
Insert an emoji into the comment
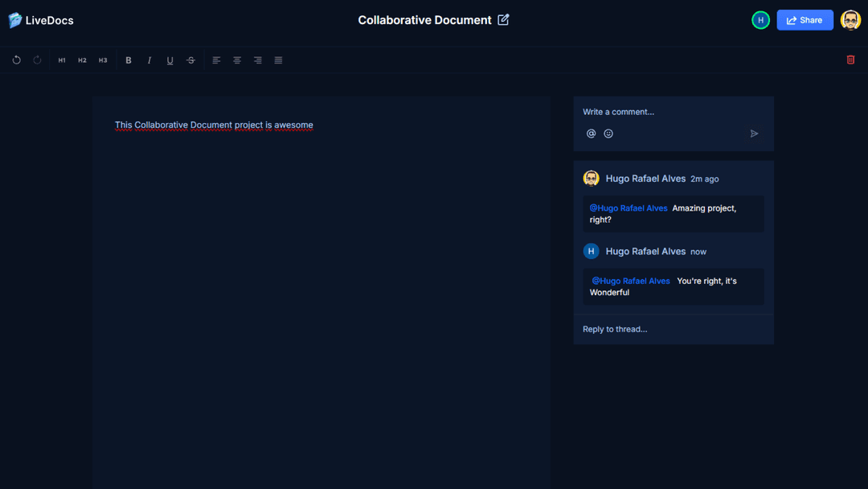(608, 133)
